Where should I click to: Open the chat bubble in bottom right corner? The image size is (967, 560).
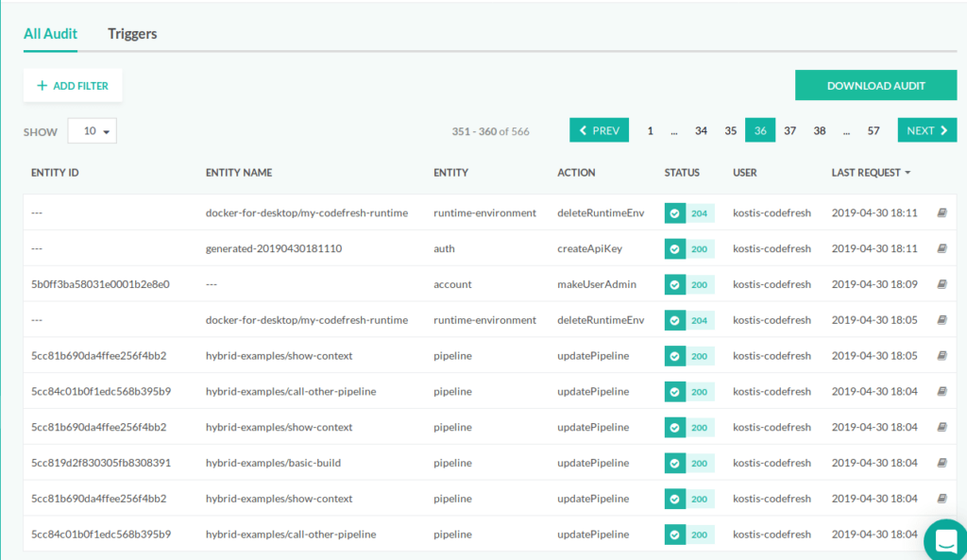[943, 540]
